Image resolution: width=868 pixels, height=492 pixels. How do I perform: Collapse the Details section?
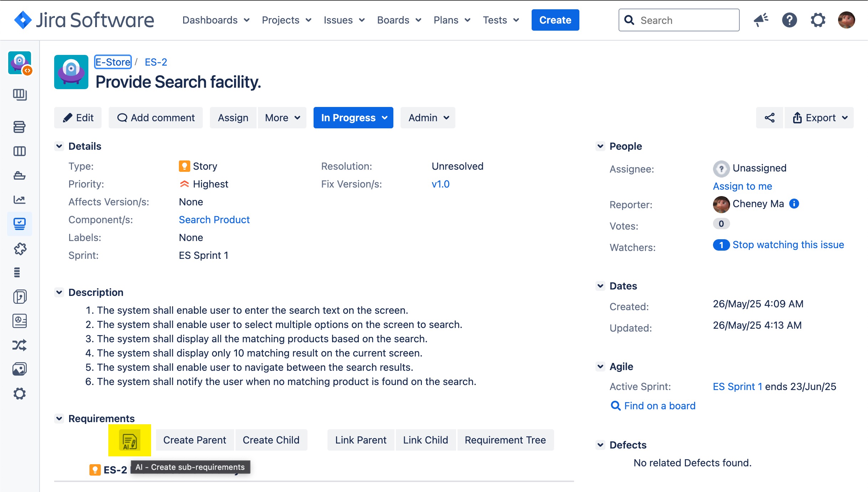(59, 146)
